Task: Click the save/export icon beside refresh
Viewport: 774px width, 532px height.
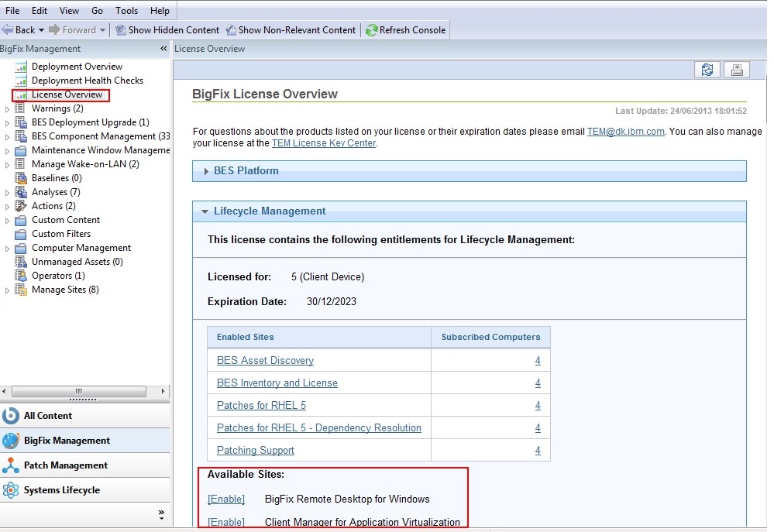Action: point(736,70)
